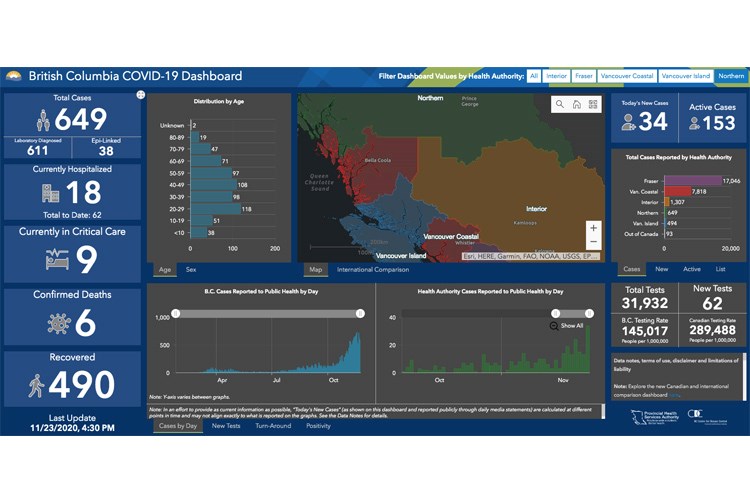This screenshot has height=504, width=750.
Task: Click the Esri attribution text on map
Action: (530, 257)
